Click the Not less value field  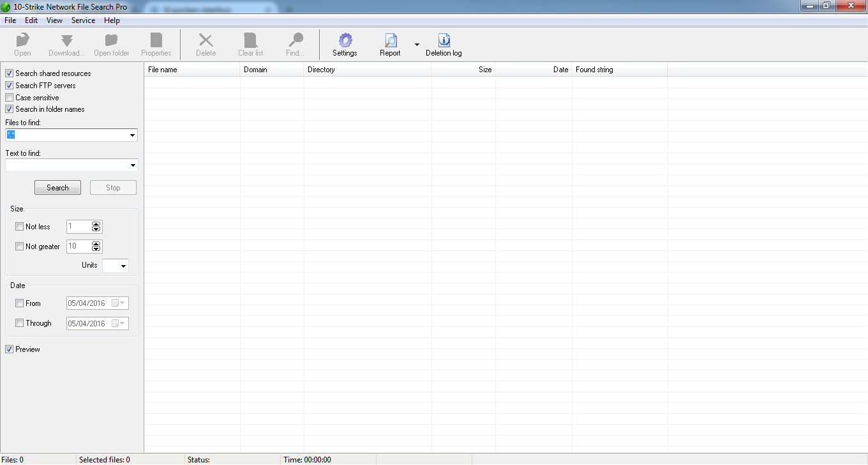tap(79, 227)
